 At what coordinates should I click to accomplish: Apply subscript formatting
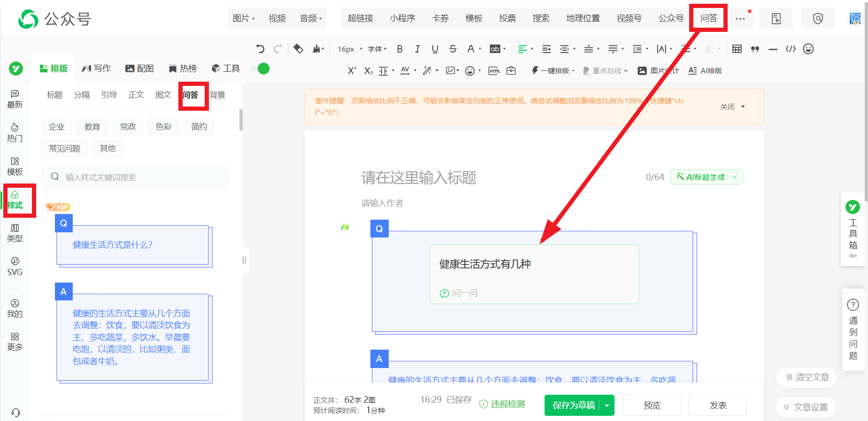point(369,70)
